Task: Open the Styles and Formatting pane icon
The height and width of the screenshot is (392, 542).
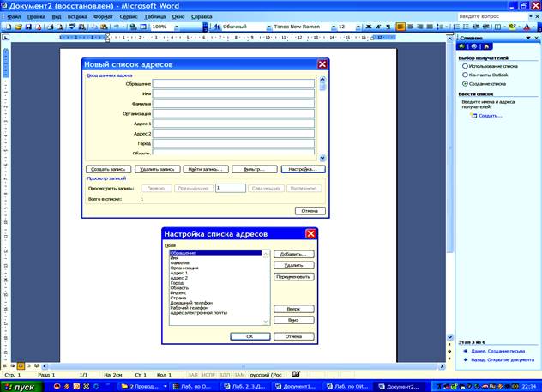Action: pos(216,27)
